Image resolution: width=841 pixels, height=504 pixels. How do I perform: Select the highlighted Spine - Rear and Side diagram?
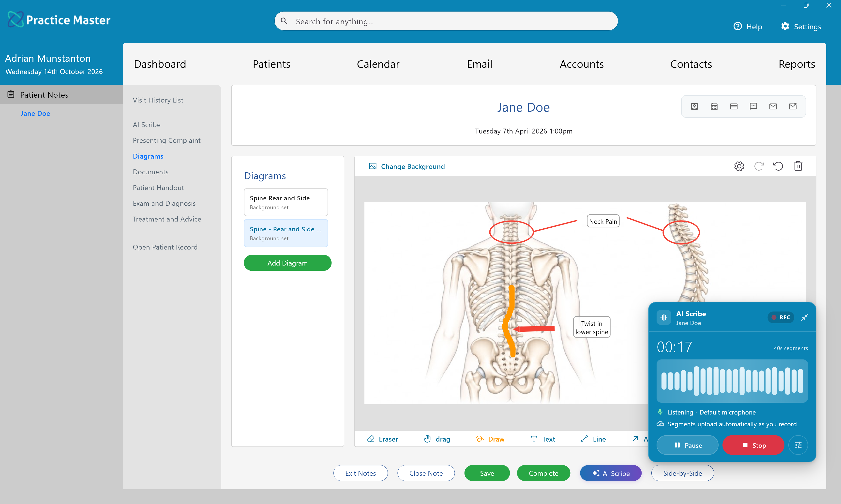[x=286, y=233]
